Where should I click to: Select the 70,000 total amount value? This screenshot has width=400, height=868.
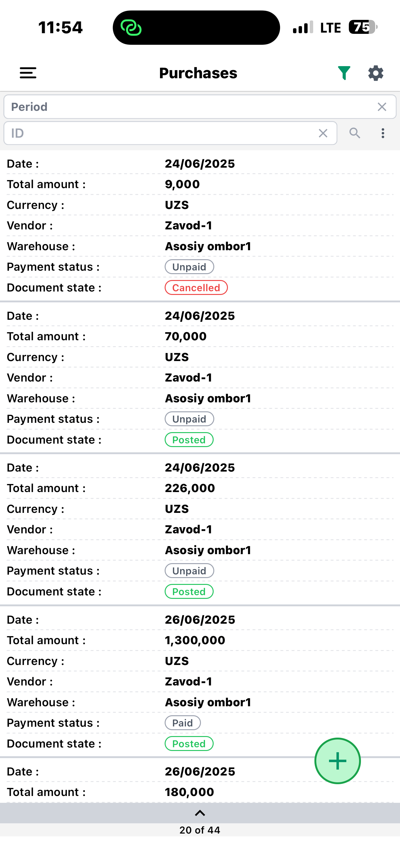pos(185,336)
